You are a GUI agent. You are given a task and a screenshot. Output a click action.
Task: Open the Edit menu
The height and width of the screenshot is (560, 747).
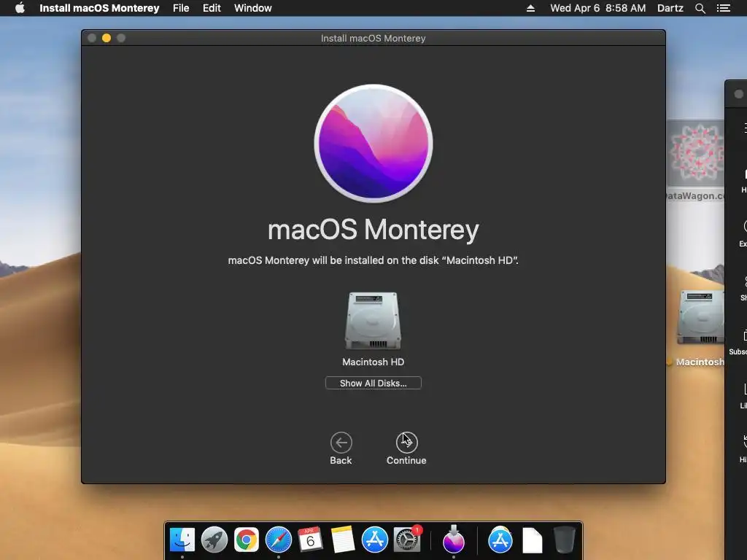212,8
